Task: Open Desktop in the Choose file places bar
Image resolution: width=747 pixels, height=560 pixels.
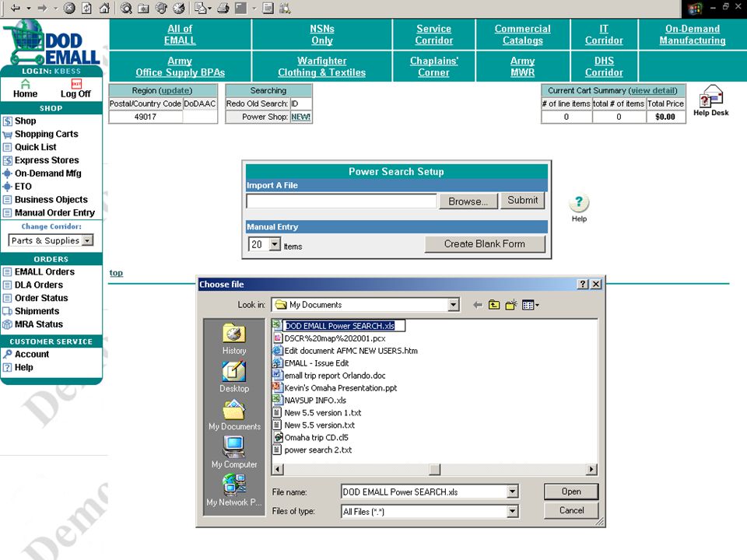Action: click(x=234, y=376)
